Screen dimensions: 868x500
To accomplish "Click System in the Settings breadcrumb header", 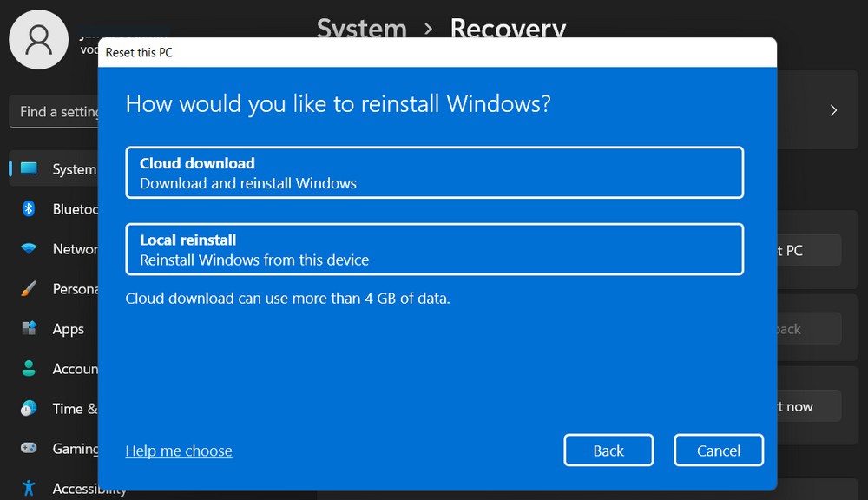I will pos(361,28).
